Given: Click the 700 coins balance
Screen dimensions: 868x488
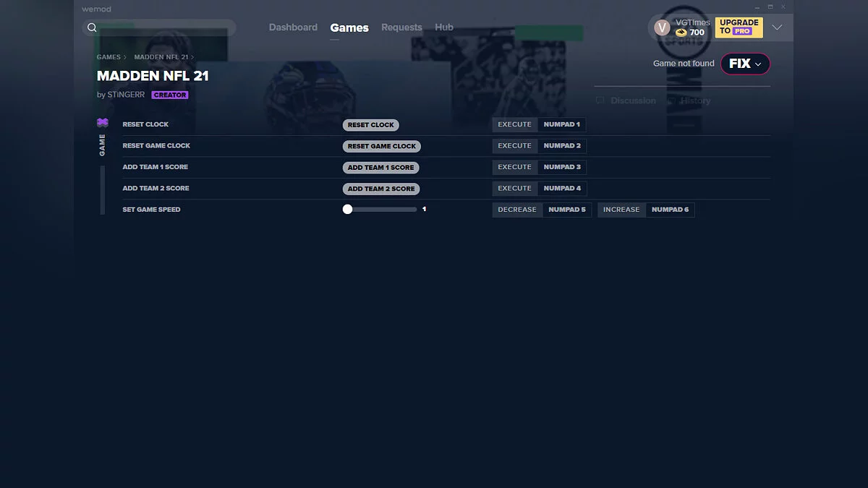Looking at the screenshot, I should click(697, 33).
